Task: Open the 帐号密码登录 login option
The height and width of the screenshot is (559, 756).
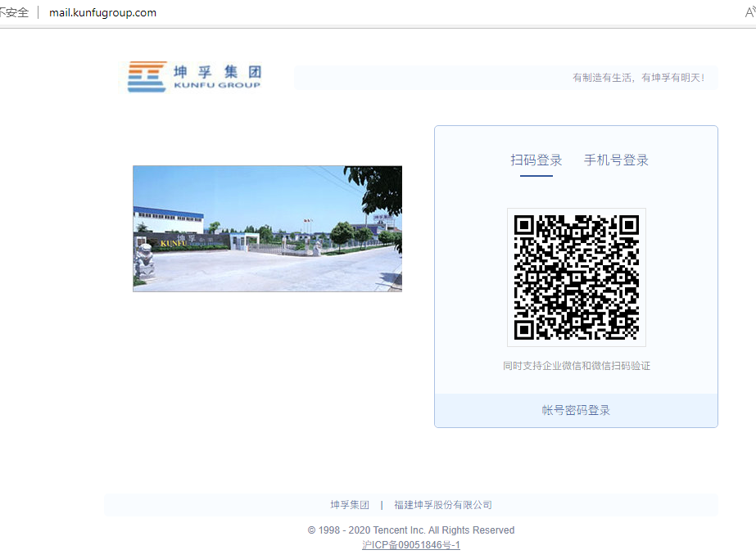Action: 576,410
